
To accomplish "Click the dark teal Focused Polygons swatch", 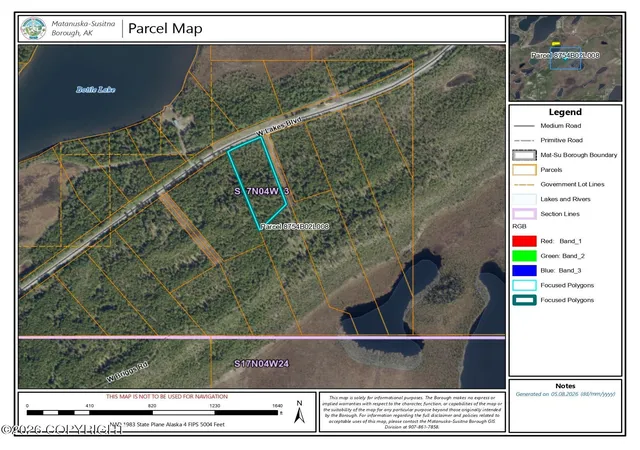I will (x=524, y=300).
